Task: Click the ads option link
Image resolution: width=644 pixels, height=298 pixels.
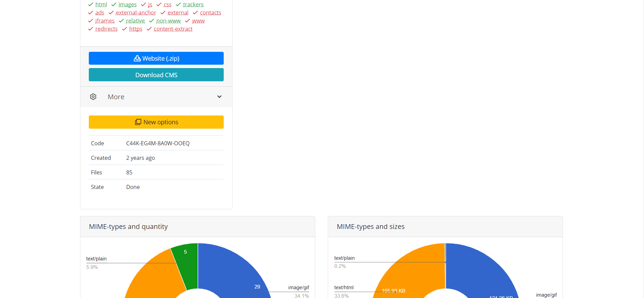Action: [100, 13]
